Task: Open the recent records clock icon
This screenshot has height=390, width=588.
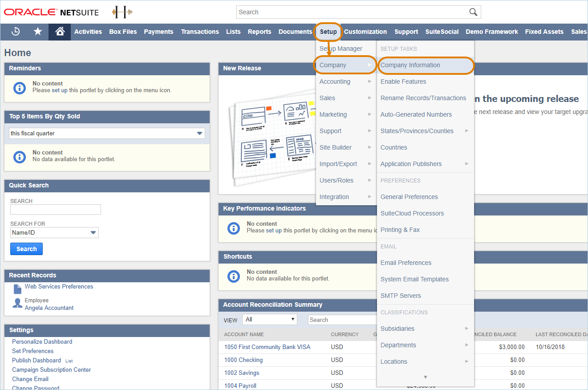Action: click(16, 32)
